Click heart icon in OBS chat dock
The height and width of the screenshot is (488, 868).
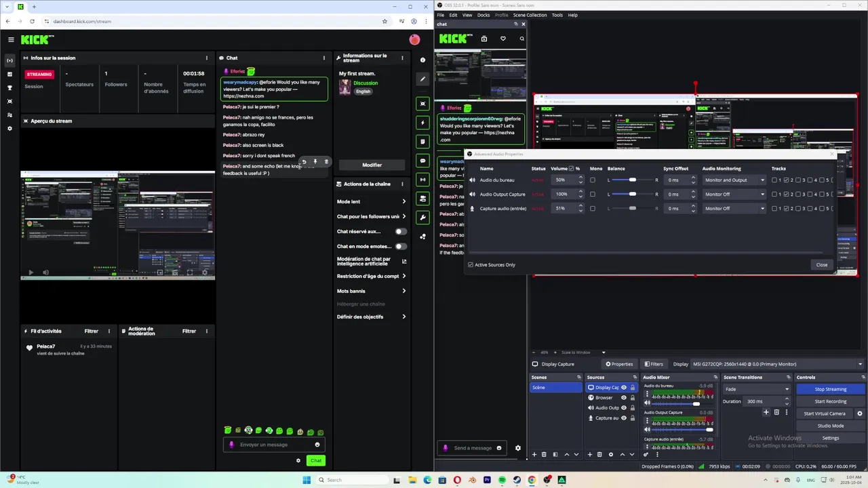point(503,39)
